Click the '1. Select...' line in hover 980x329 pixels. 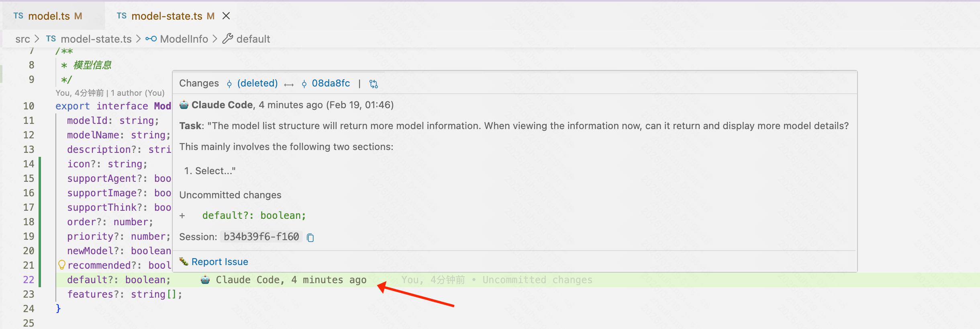click(x=210, y=171)
